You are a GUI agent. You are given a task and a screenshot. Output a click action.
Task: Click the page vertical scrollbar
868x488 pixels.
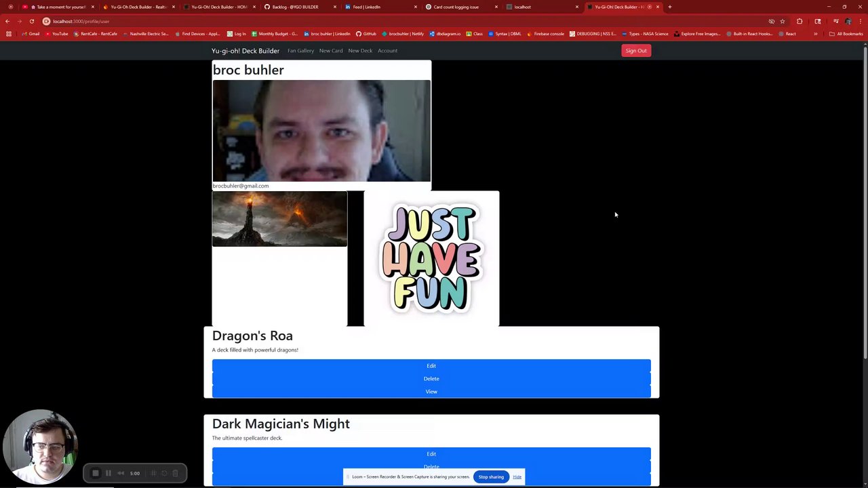coord(865,203)
